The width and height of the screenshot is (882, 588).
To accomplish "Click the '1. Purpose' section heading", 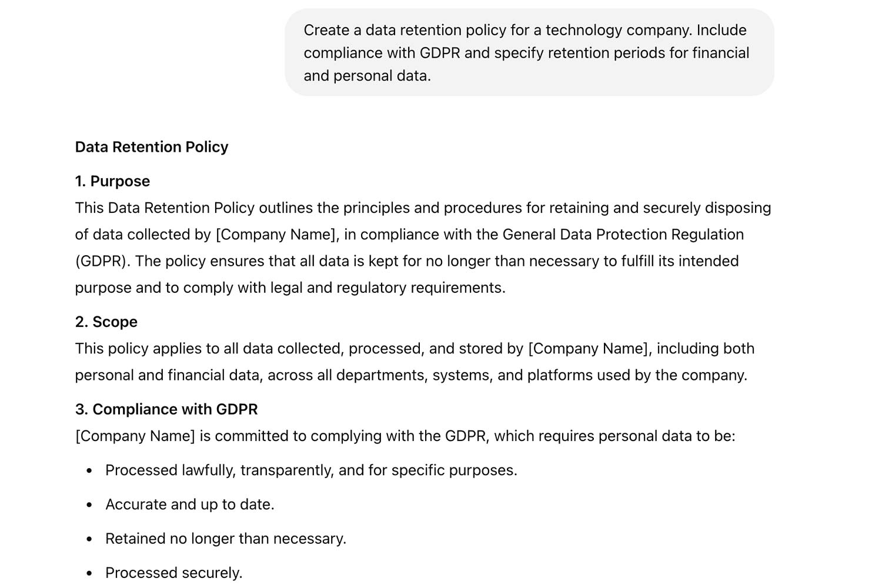I will pyautogui.click(x=112, y=181).
